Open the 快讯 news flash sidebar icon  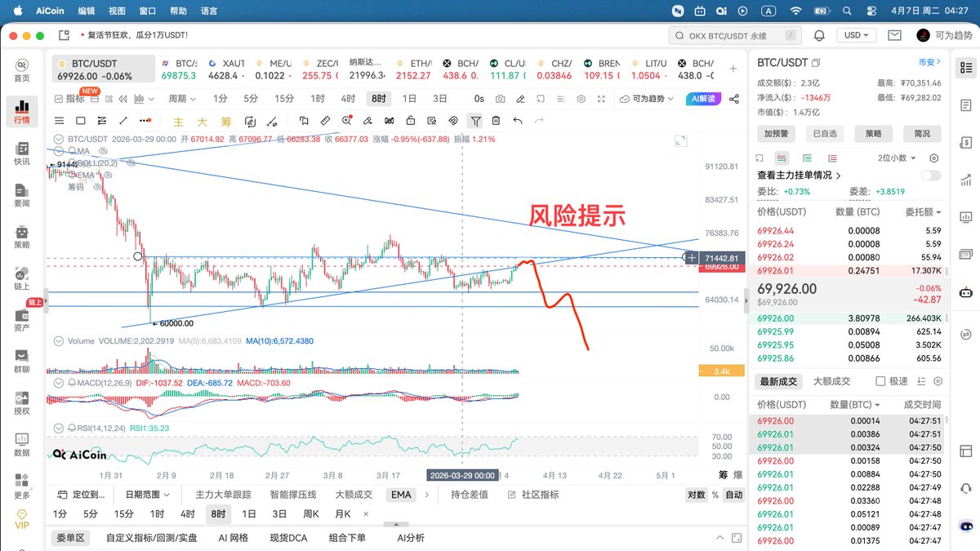[22, 153]
